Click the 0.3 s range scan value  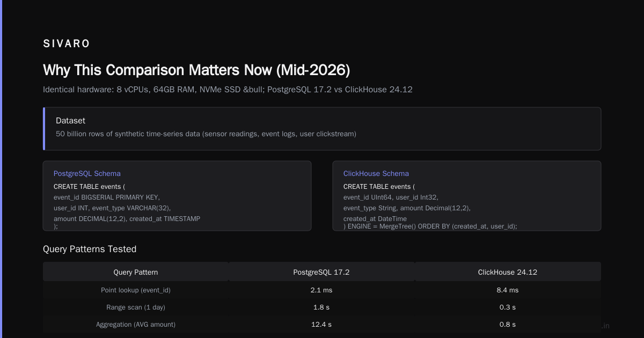508,307
